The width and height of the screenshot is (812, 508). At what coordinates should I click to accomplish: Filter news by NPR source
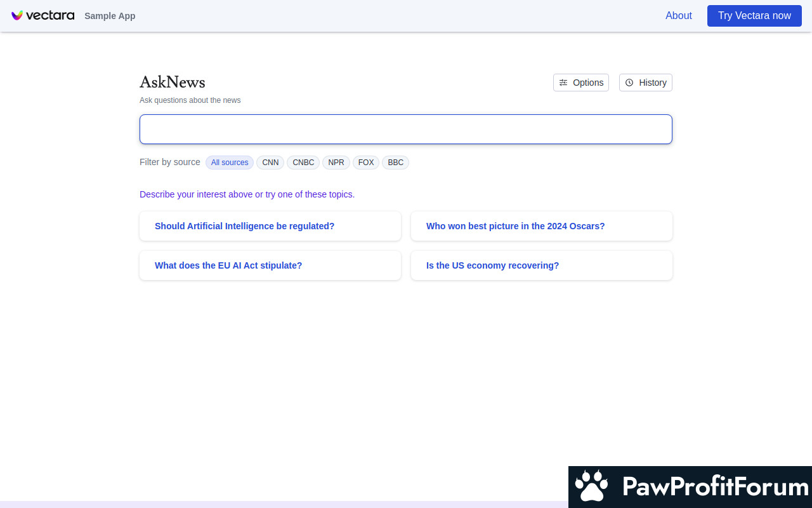coord(336,163)
